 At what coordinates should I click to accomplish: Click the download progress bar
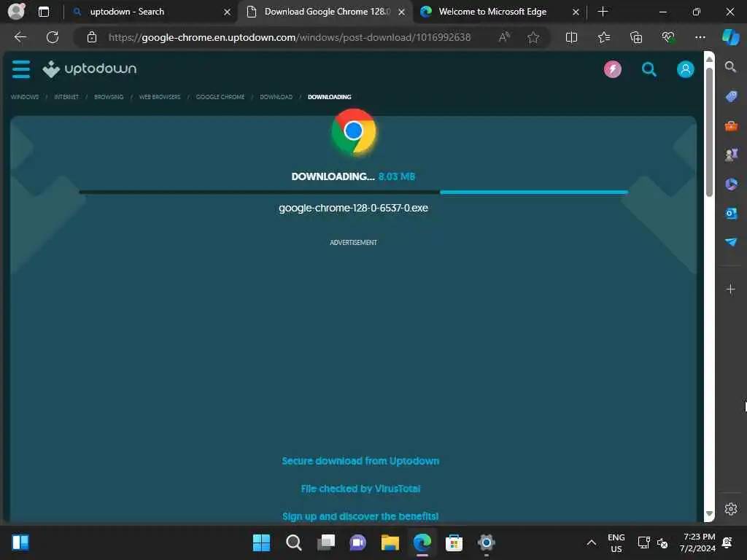coord(354,192)
